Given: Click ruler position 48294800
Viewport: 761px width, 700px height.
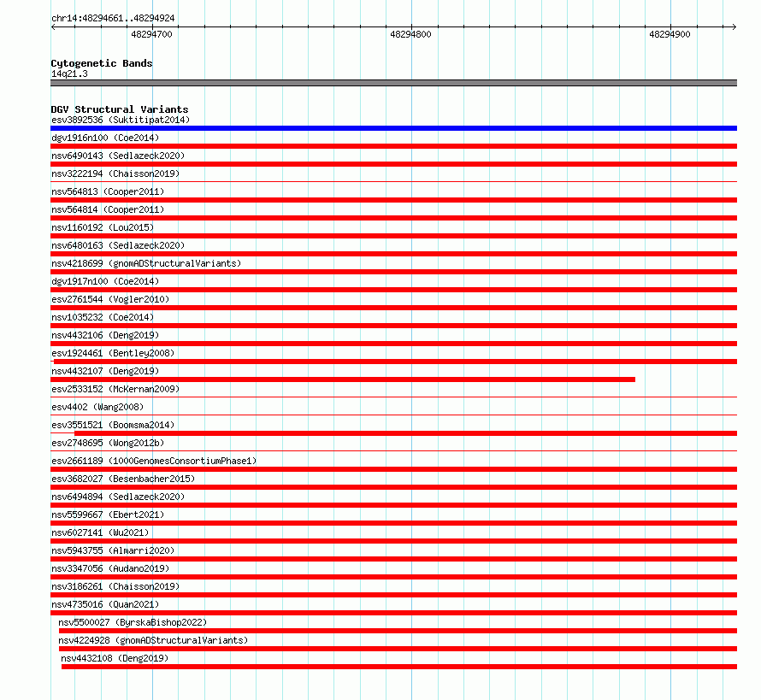Looking at the screenshot, I should pos(410,34).
